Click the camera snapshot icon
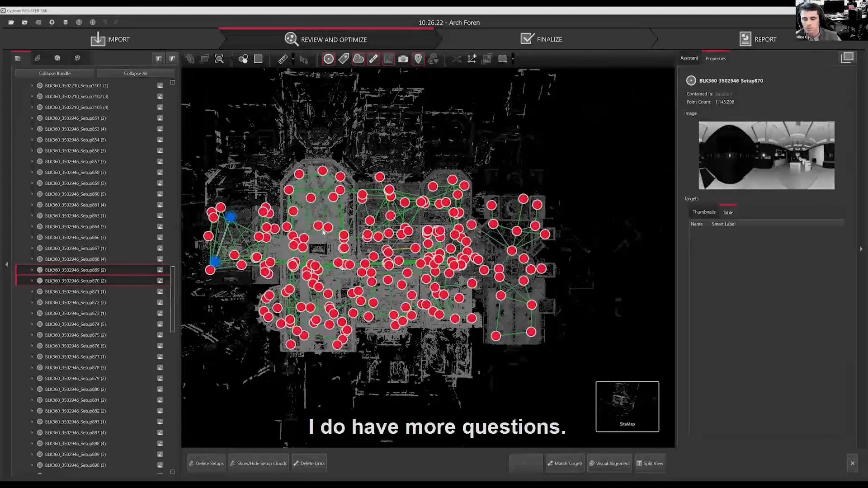The height and width of the screenshot is (488, 868). pyautogui.click(x=403, y=59)
